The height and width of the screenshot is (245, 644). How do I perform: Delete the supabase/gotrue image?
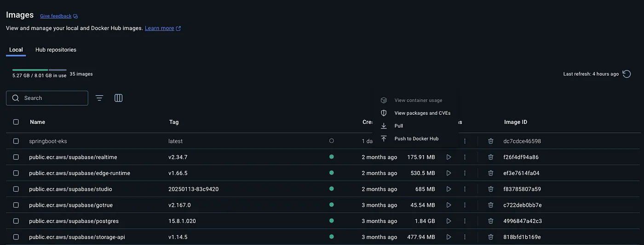[490, 205]
